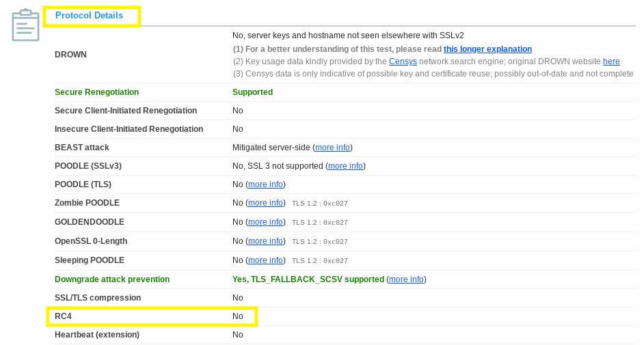Viewport: 644px width, 345px height.
Task: Select 'Yes, TLS_FALLBACK_SCSV supported' text
Action: [308, 279]
